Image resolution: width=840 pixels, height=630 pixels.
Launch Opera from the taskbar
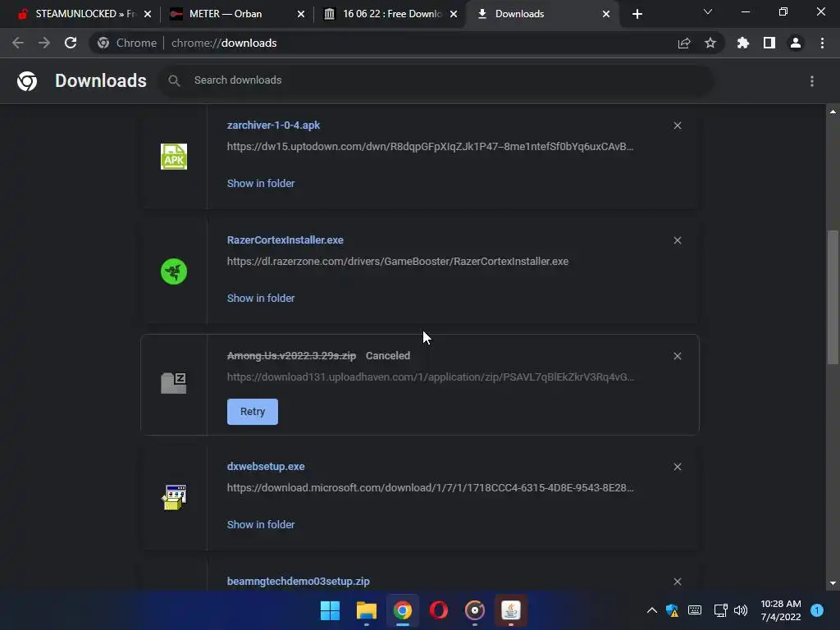coord(439,610)
